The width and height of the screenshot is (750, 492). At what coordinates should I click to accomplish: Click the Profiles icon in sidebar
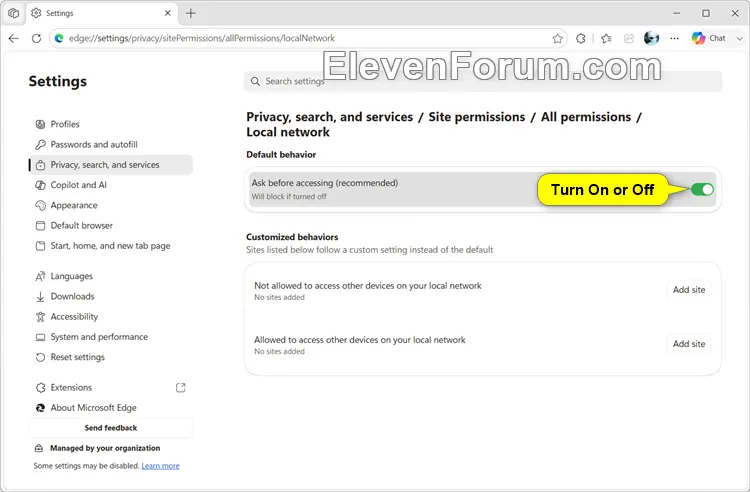[40, 124]
